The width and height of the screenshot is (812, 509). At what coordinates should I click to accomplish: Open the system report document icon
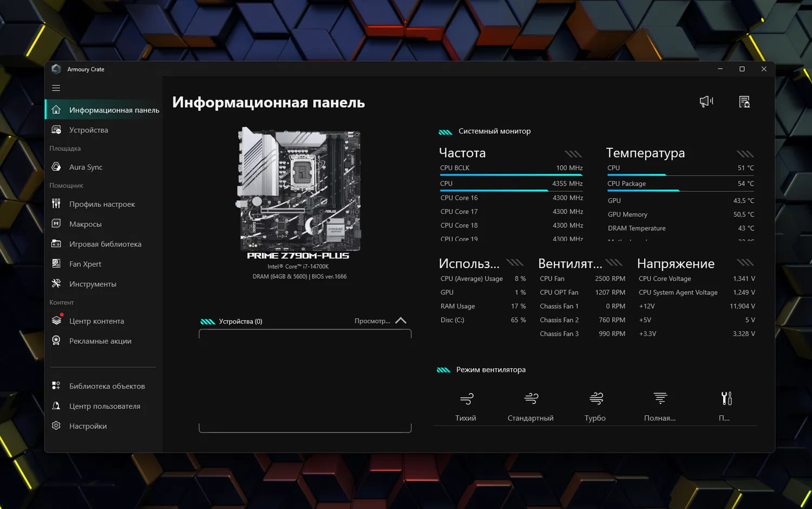[x=744, y=102]
